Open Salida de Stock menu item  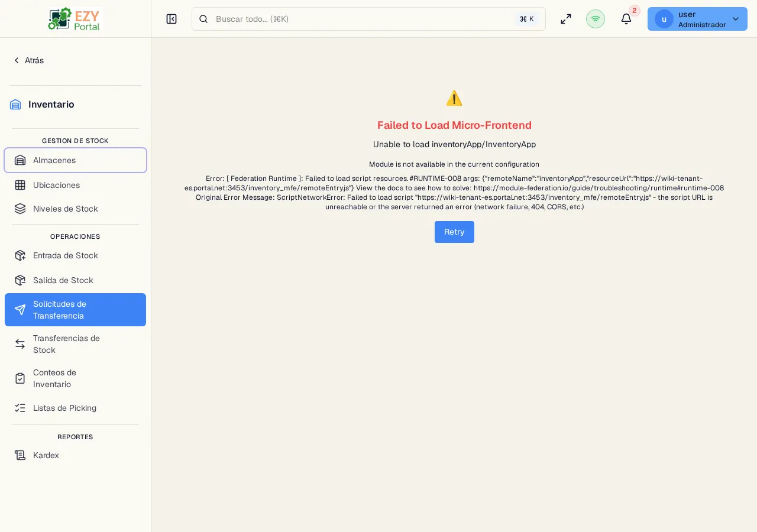coord(75,280)
